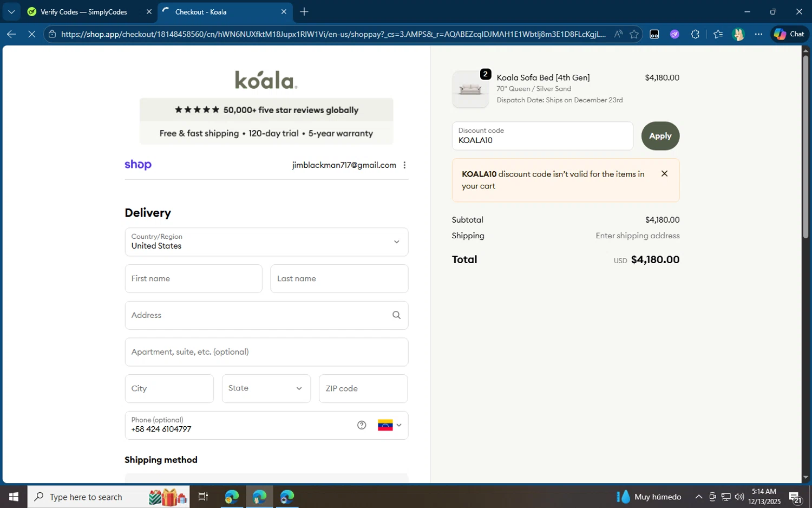Open Task View on the taskbar
The height and width of the screenshot is (508, 812).
point(203,497)
